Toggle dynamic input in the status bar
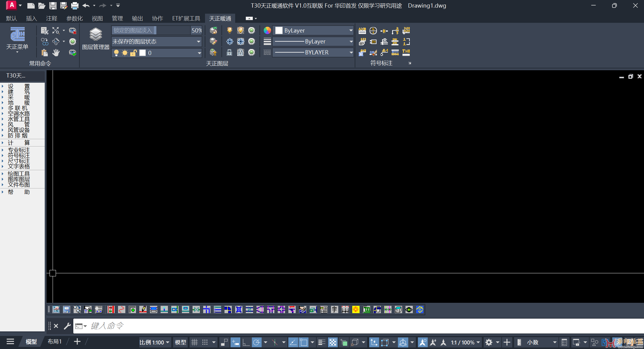 (235, 342)
